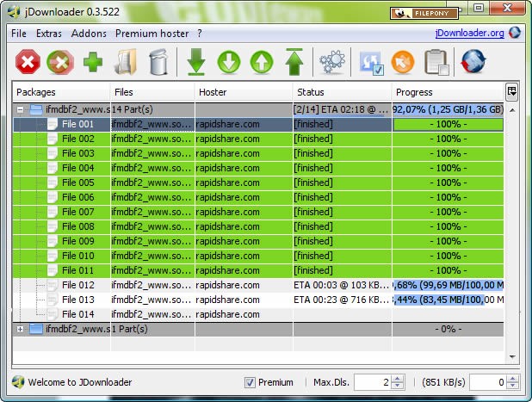Open the load container folder icon

tap(126, 62)
